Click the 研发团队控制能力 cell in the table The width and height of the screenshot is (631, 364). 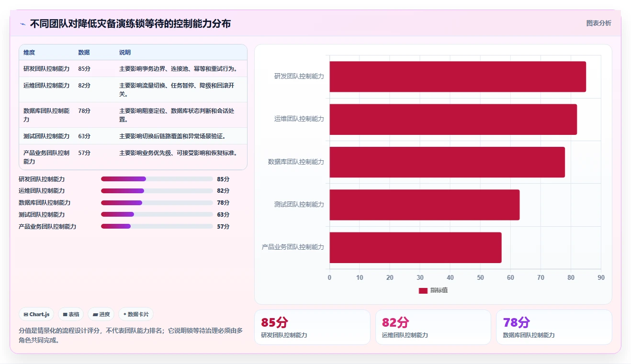point(46,69)
